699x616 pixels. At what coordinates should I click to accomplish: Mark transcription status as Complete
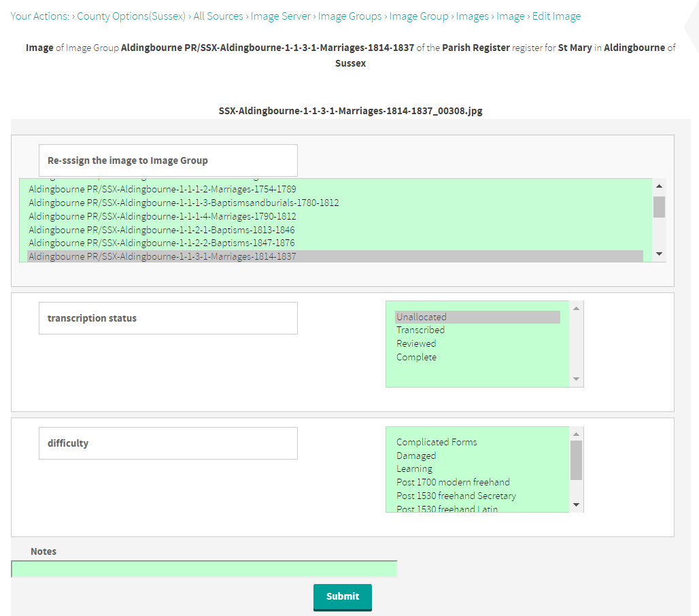tap(416, 357)
